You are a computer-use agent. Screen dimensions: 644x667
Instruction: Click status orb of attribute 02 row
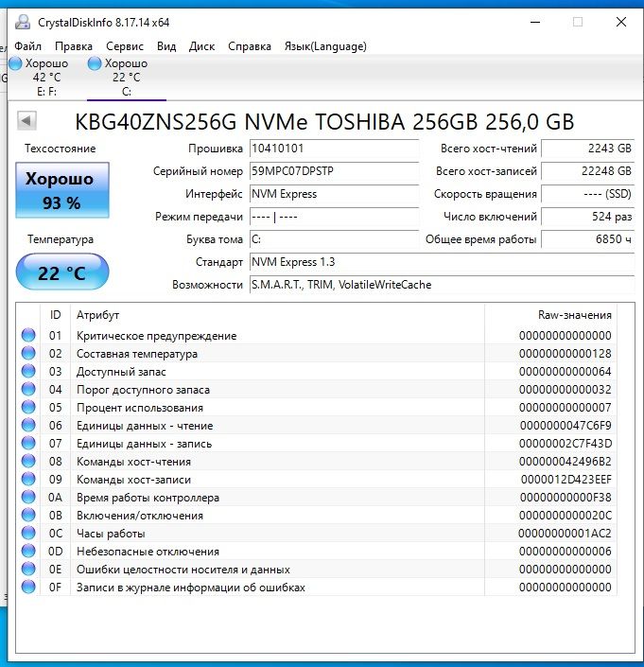(x=28, y=353)
